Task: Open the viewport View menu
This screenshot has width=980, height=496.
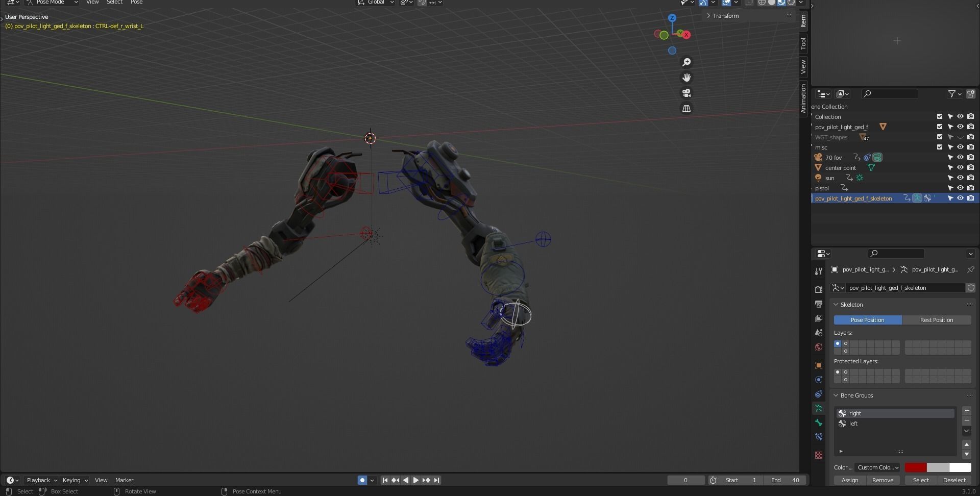Action: [x=92, y=3]
